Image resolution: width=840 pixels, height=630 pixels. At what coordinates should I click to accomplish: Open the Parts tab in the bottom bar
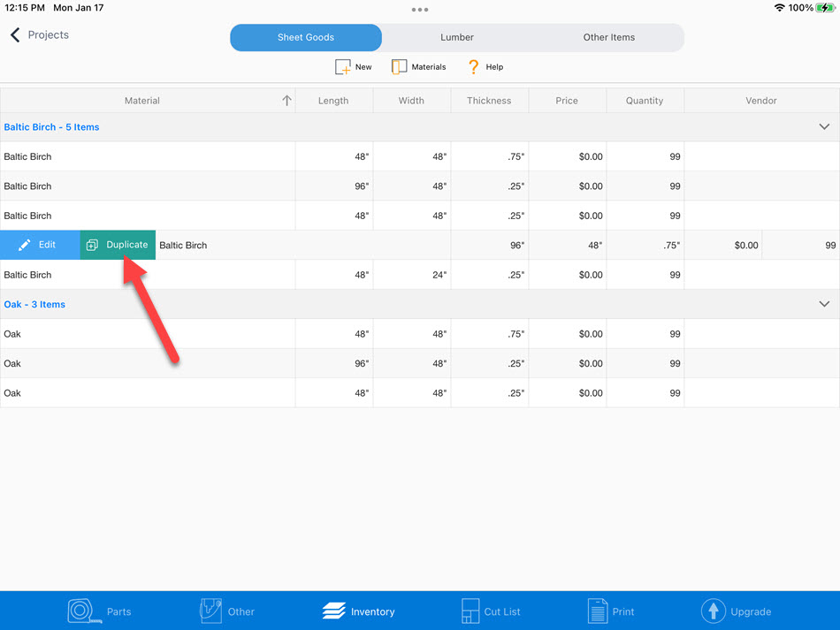(100, 611)
